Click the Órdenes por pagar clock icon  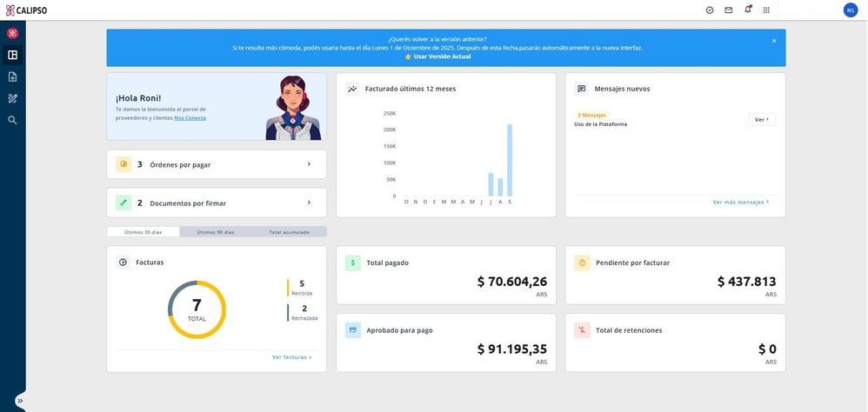(124, 164)
